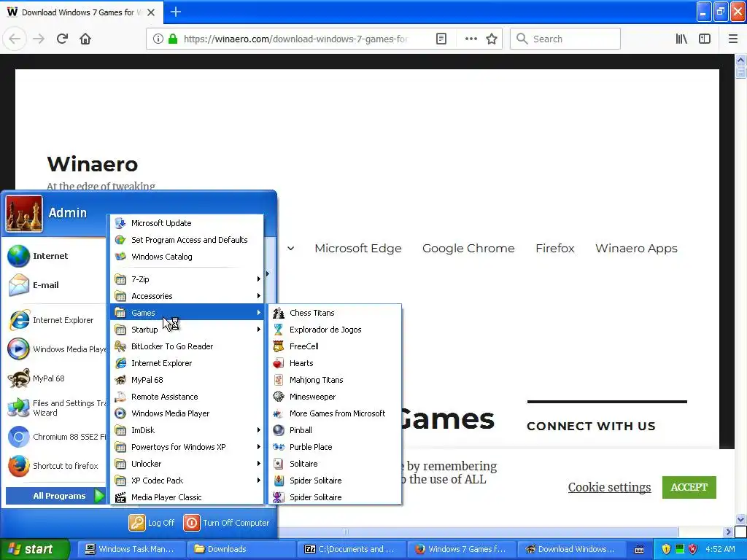Switch to 7-Zip C:\Documents taskbar window

350,549
